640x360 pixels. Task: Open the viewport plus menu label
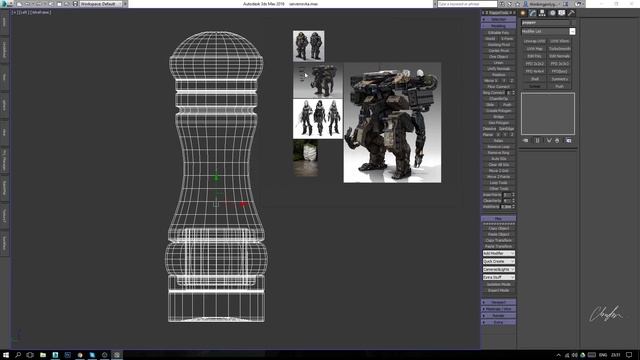tap(14, 13)
